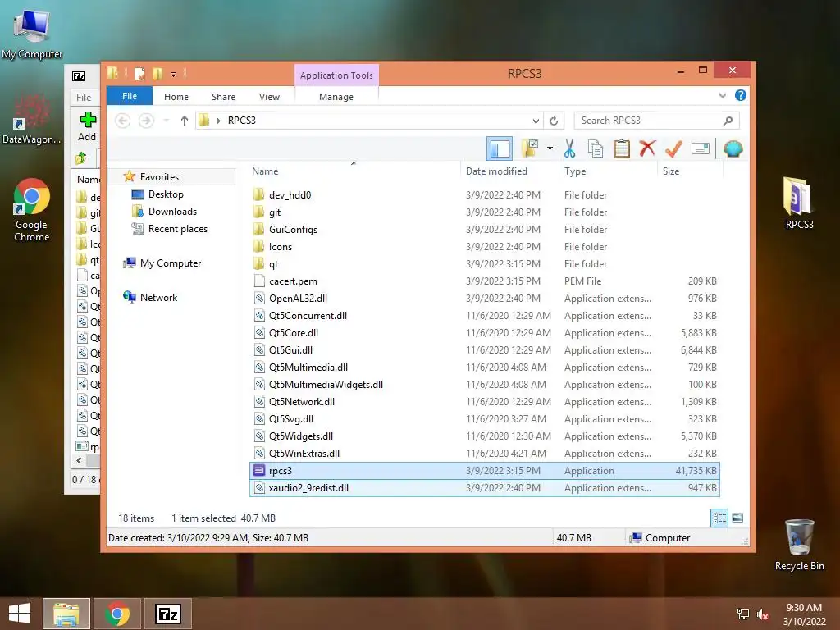Click the folder options toolbar icon
The height and width of the screenshot is (630, 840).
tap(530, 148)
